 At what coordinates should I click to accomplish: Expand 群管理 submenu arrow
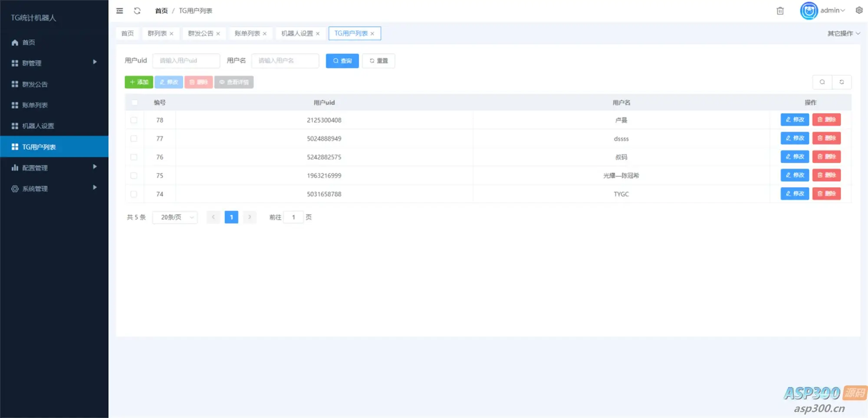95,62
